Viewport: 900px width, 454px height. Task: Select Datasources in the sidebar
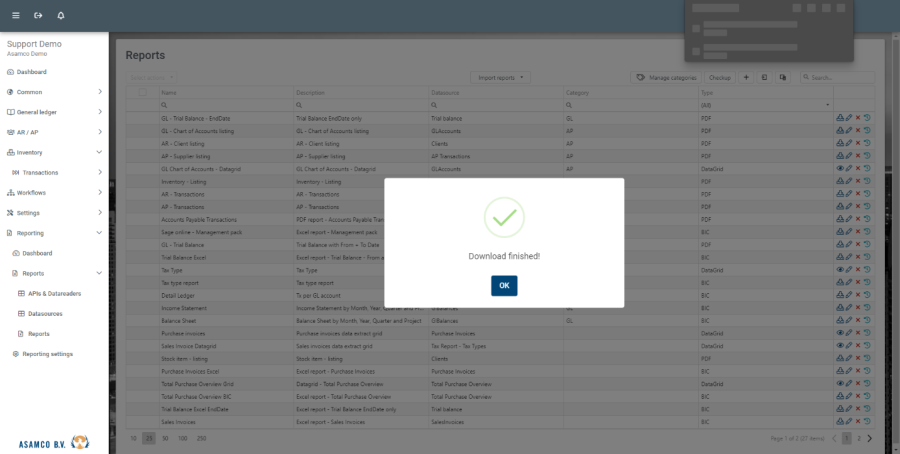coord(46,313)
